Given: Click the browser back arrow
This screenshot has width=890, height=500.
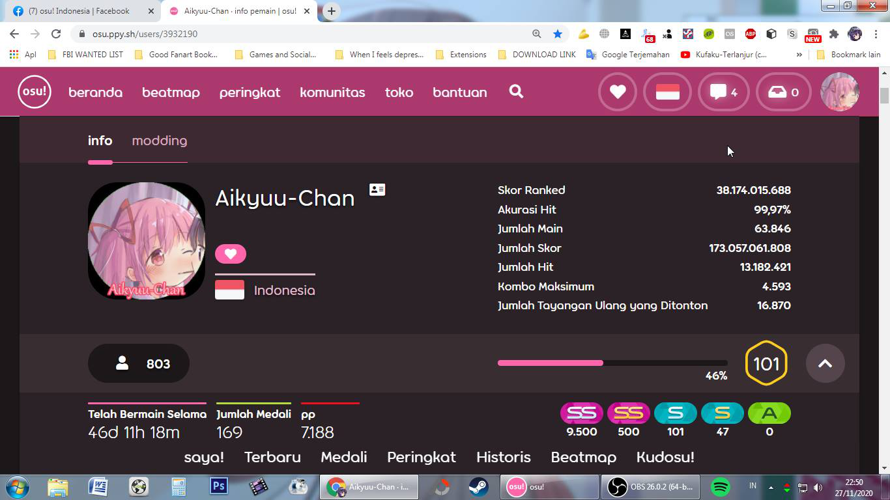Looking at the screenshot, I should pos(14,34).
